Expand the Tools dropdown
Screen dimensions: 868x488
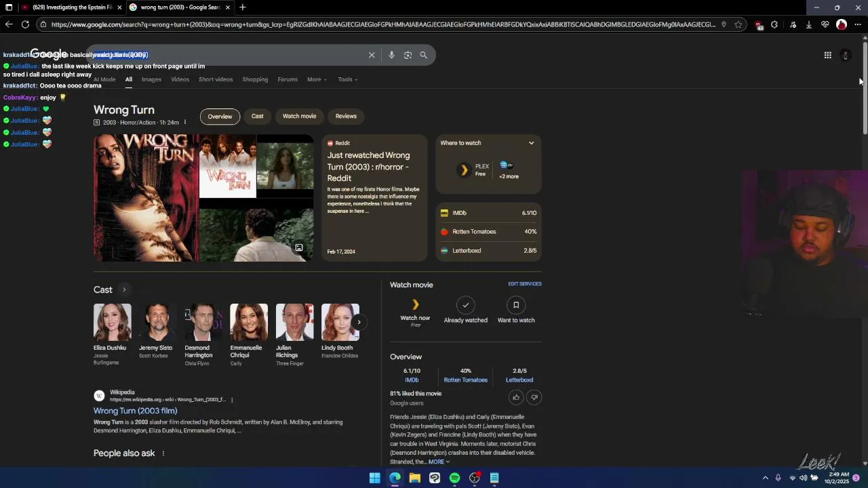click(x=348, y=79)
